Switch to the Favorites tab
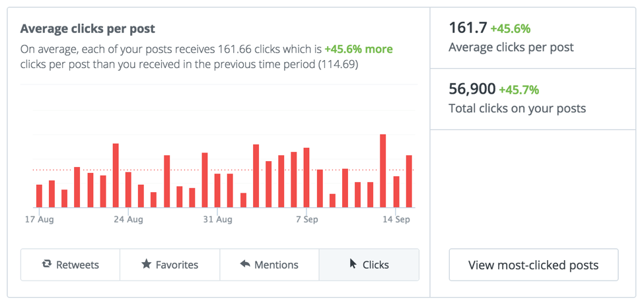644x303 pixels. coord(170,265)
